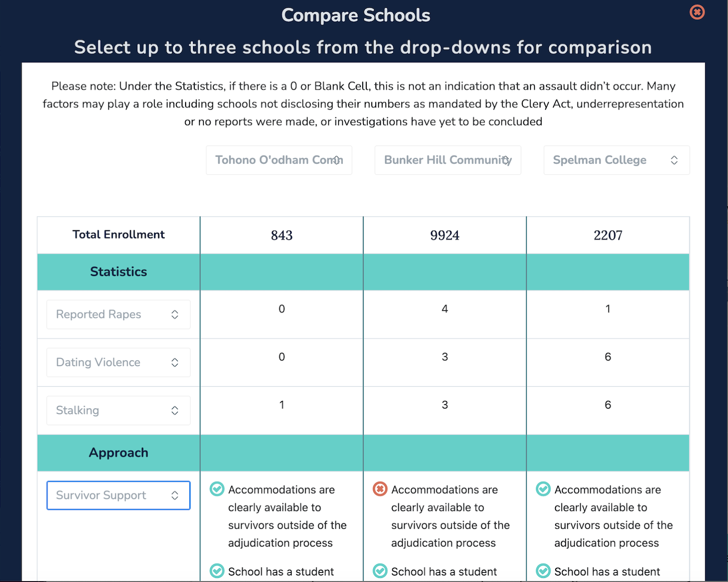Click Tohono O'odham's enrollment value 843
The width and height of the screenshot is (728, 582).
282,235
